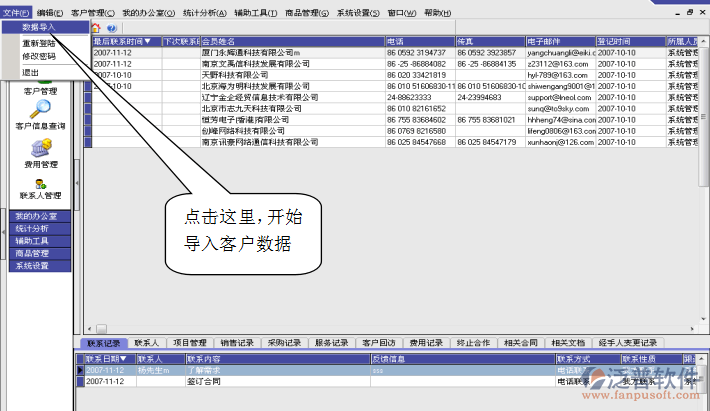Select row 北京海为明科技发展有限公司

392,86
